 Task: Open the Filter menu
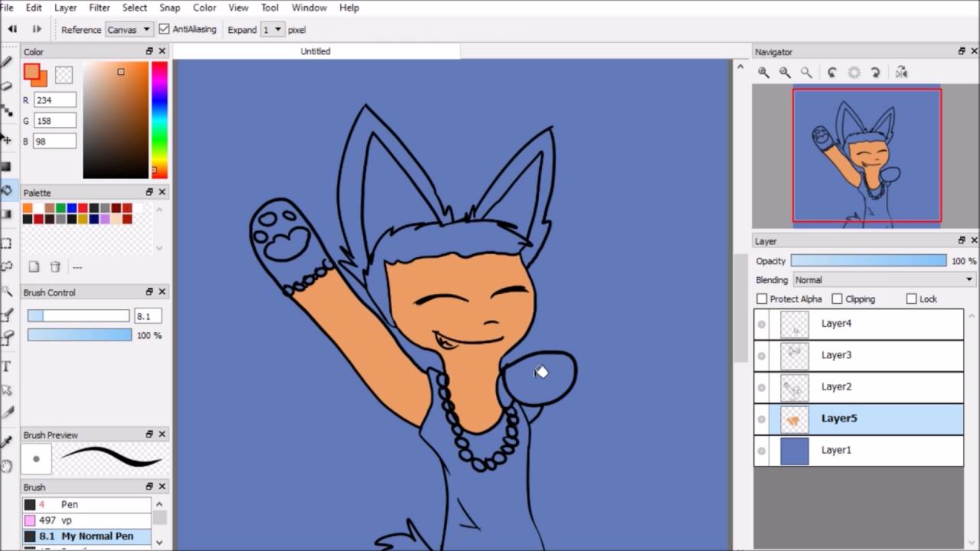(x=100, y=8)
